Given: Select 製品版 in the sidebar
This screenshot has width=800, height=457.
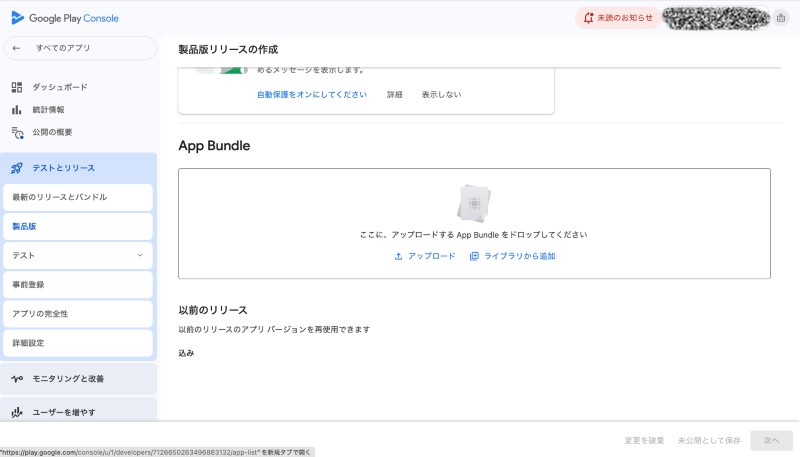Looking at the screenshot, I should click(78, 226).
